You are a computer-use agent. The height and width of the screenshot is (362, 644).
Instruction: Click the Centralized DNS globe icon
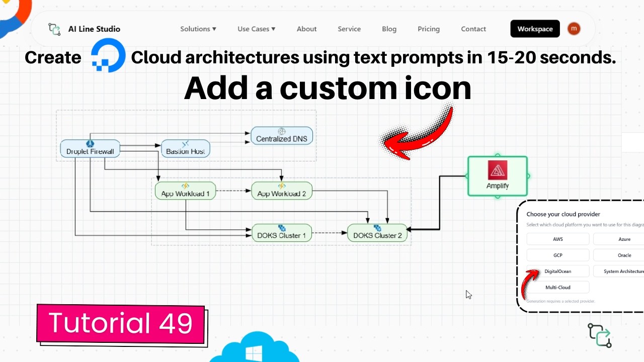click(282, 132)
